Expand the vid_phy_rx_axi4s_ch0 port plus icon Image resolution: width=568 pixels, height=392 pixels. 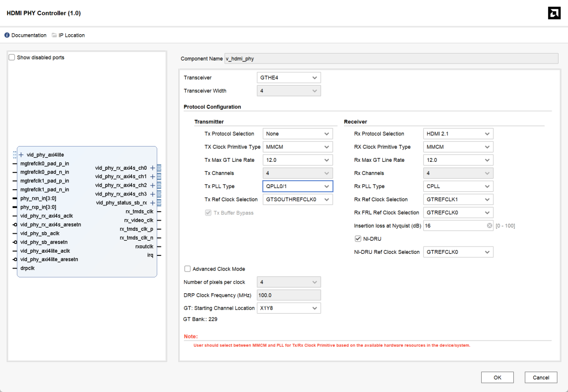pos(153,168)
